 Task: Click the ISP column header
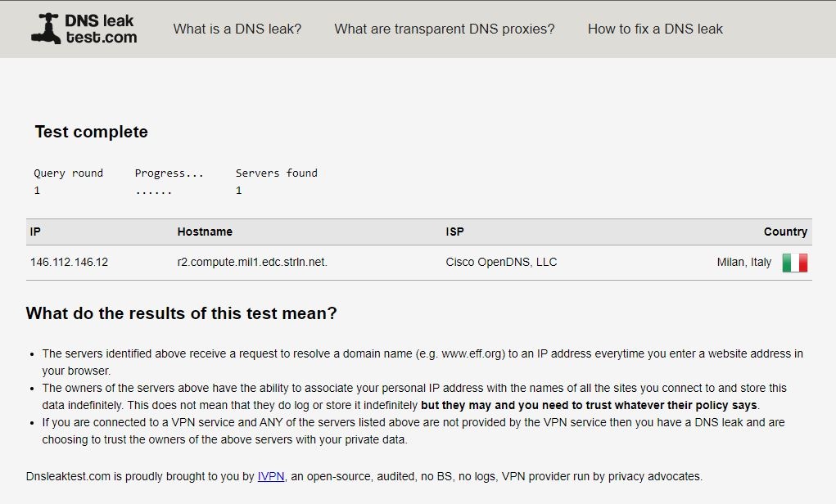[x=454, y=232]
